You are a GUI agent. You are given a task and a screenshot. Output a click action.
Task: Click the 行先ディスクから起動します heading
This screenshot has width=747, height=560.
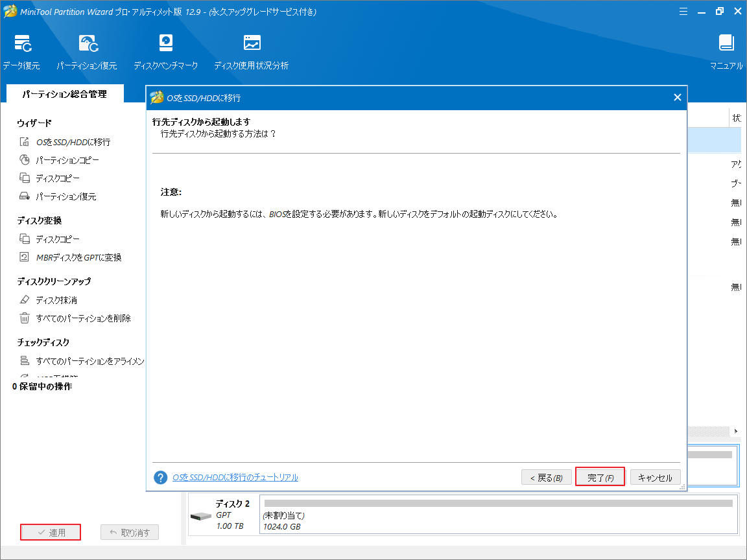(201, 122)
